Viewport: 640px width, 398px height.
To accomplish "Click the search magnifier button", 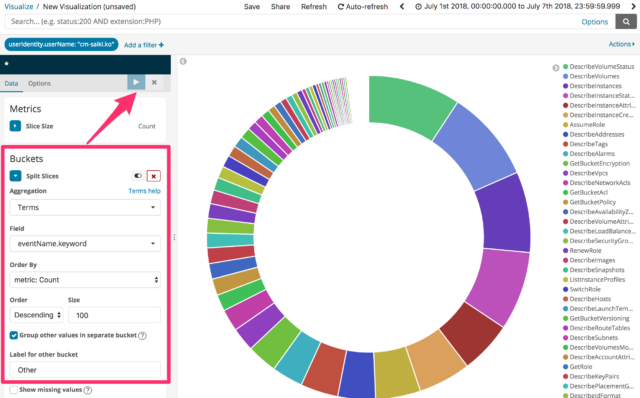I will (x=626, y=22).
